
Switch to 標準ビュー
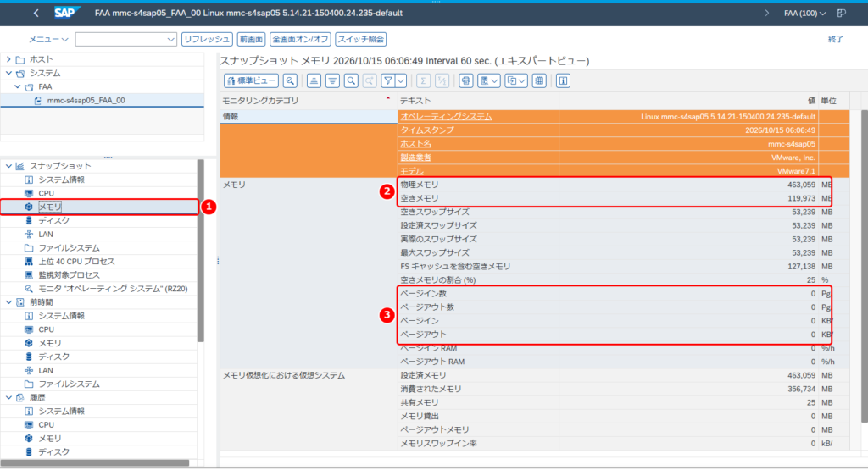pos(251,80)
